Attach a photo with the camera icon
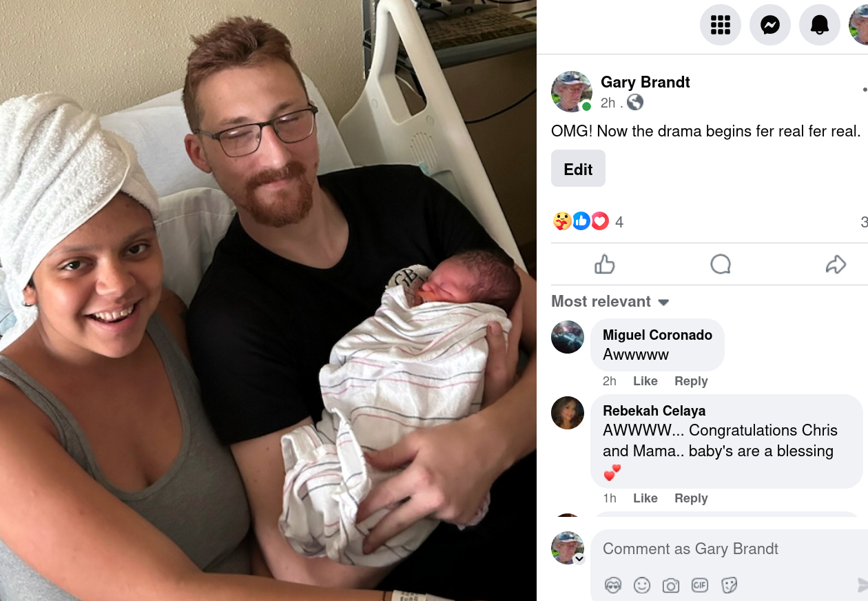This screenshot has height=601, width=868. coord(671,585)
